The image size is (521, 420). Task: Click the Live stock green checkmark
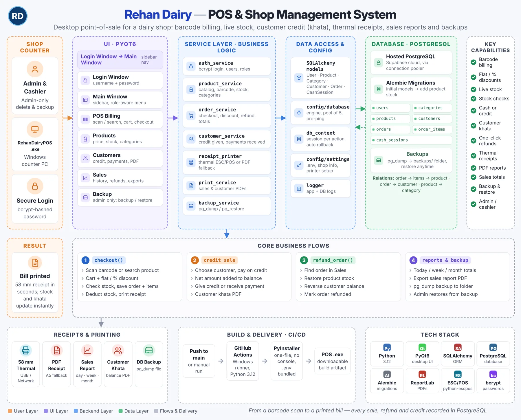(x=474, y=89)
